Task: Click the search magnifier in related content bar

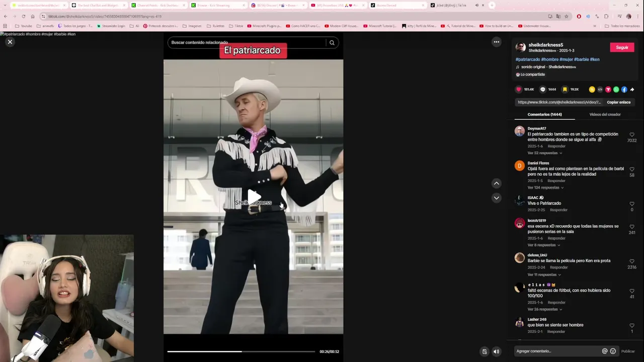Action: [332, 43]
